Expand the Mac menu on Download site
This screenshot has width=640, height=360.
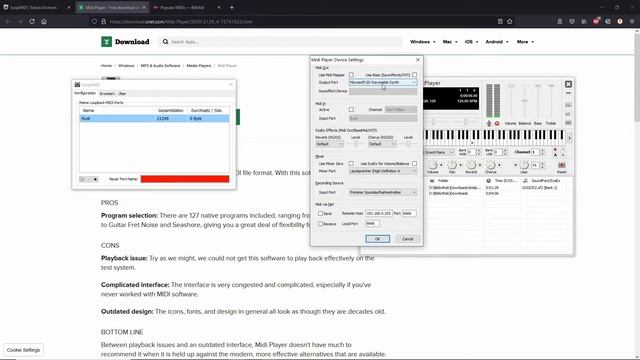450,42
